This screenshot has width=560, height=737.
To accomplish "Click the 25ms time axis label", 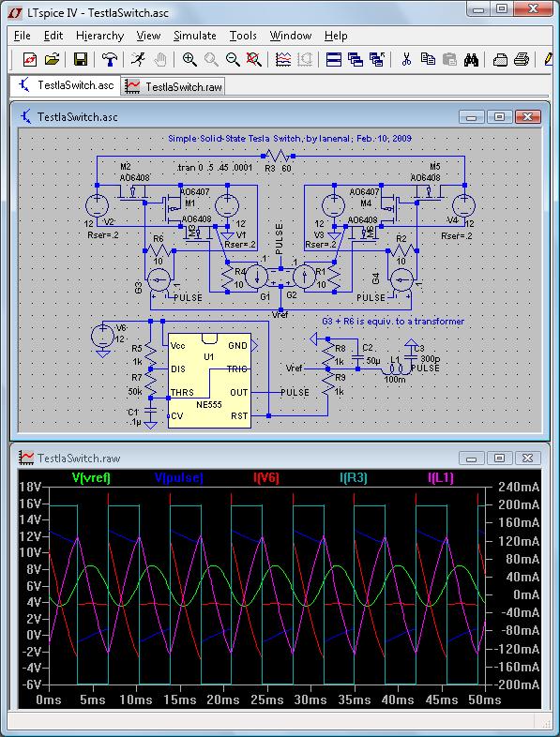I will (x=266, y=699).
